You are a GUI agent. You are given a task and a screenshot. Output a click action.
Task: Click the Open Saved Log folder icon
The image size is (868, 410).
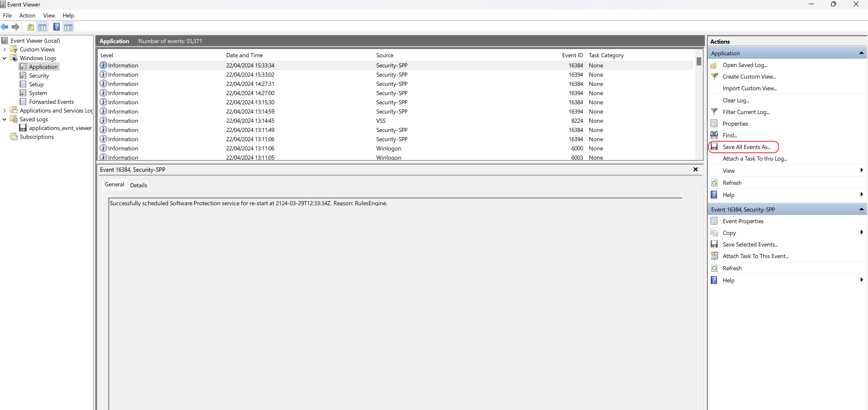point(714,65)
